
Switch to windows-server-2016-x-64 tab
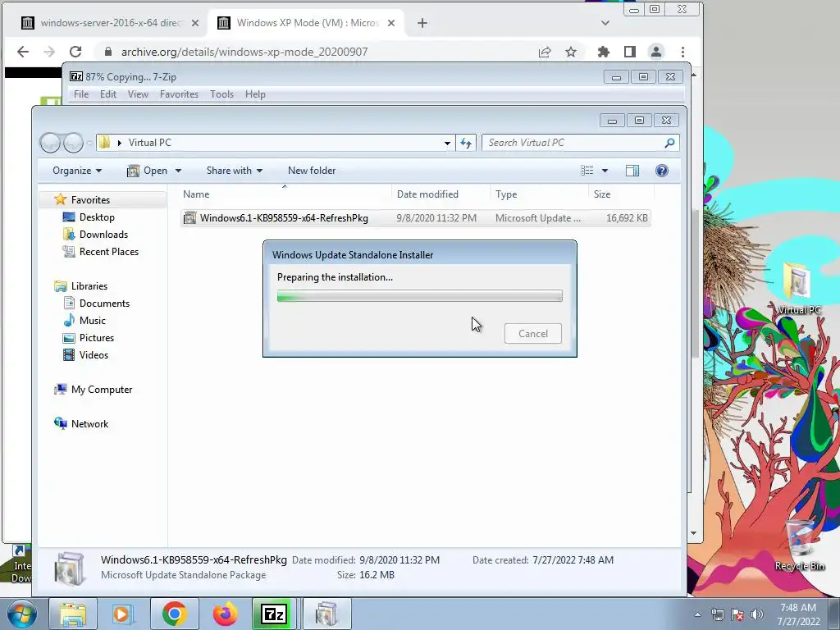[110, 23]
